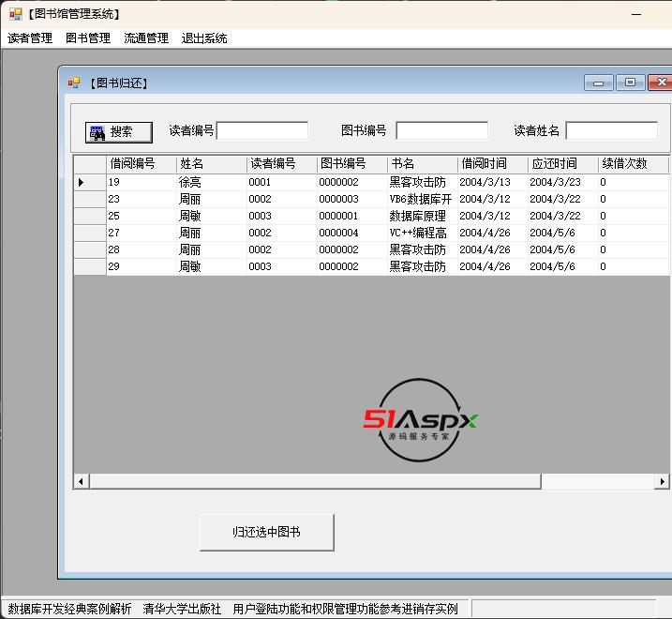The height and width of the screenshot is (619, 672).
Task: Focus the 图书编号 input field
Action: [x=441, y=131]
